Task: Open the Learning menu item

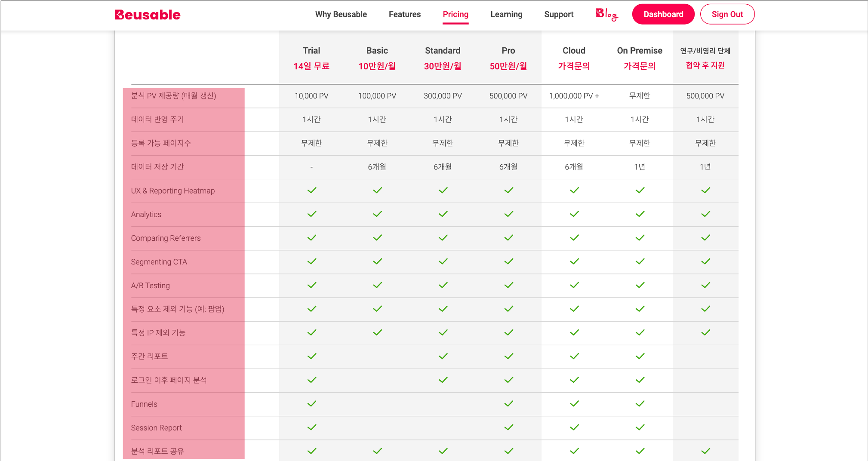Action: coord(506,14)
